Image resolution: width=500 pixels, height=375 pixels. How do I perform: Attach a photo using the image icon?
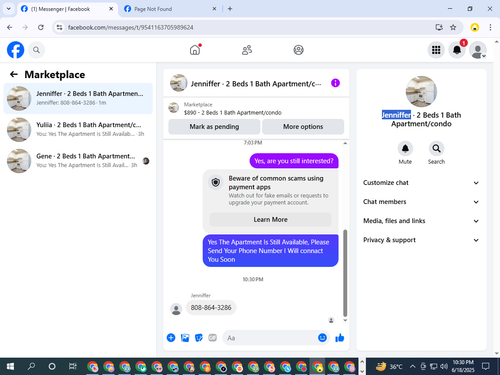(185, 338)
